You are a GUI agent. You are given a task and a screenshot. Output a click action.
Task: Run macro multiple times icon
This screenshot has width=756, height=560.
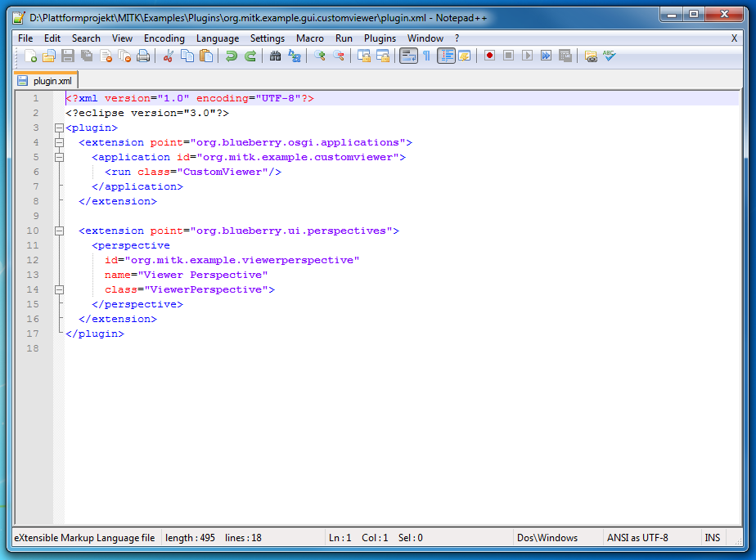[x=546, y=56]
